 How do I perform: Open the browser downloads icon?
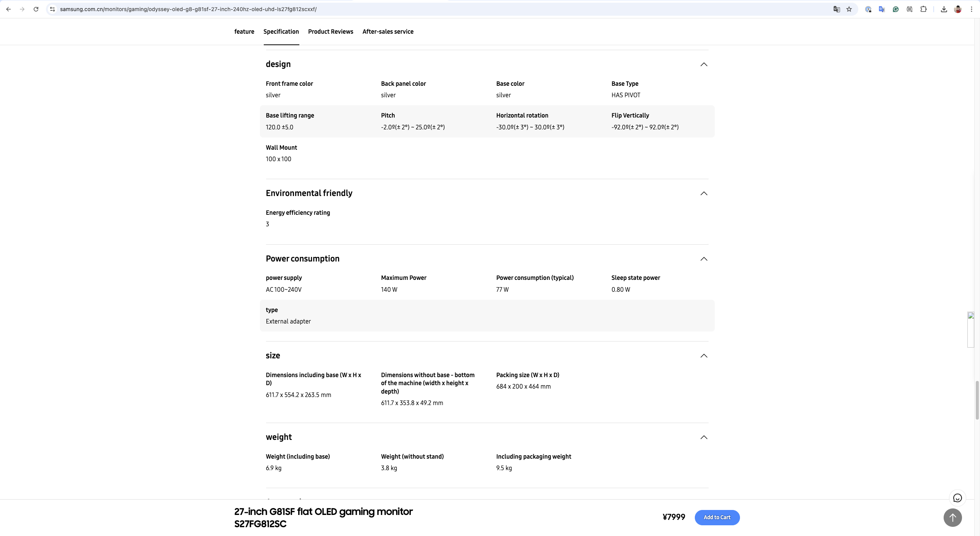tap(944, 9)
